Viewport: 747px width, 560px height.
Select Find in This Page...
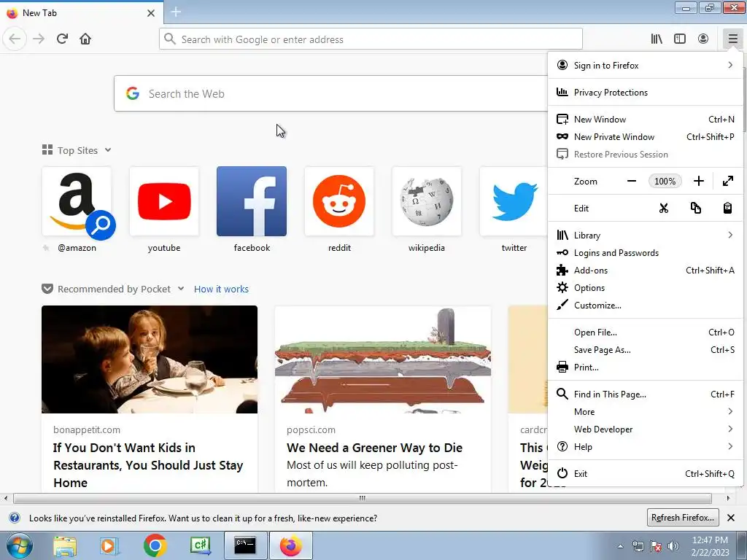(x=646, y=394)
